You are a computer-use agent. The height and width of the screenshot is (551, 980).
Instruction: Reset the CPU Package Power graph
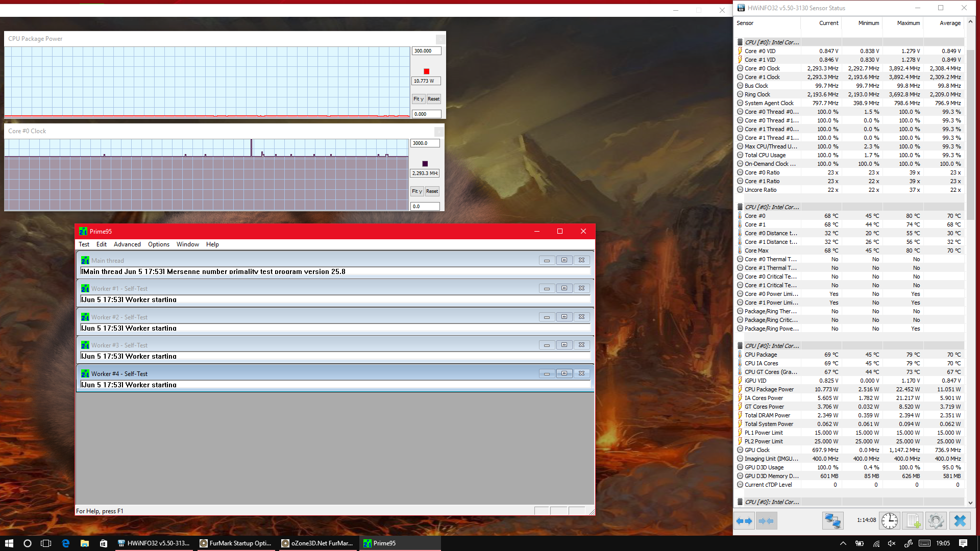[x=433, y=99]
